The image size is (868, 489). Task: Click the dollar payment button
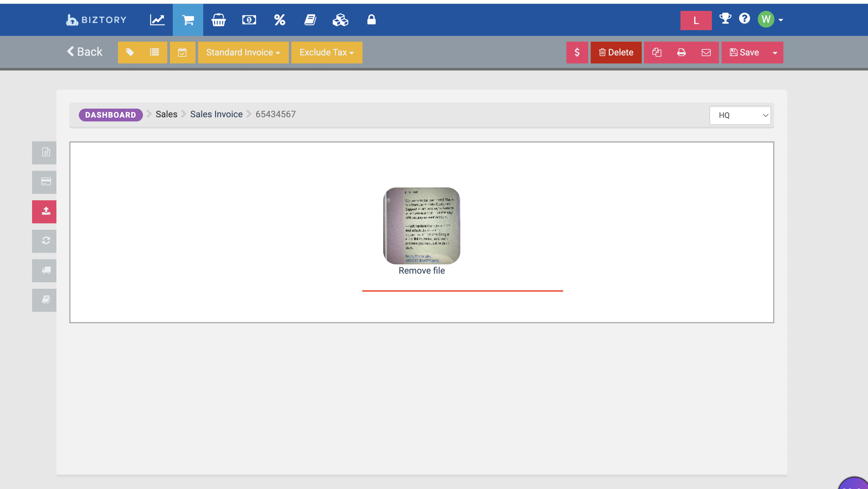click(x=577, y=53)
